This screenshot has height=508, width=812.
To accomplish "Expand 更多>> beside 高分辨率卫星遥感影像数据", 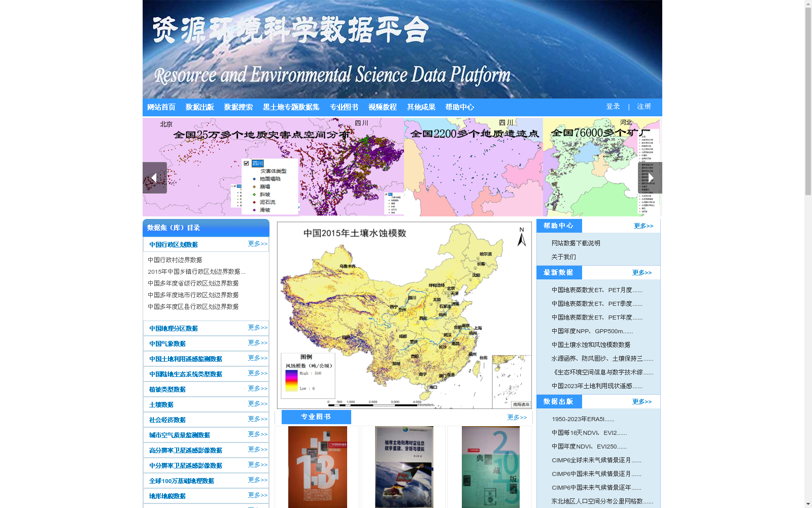I will [258, 450].
